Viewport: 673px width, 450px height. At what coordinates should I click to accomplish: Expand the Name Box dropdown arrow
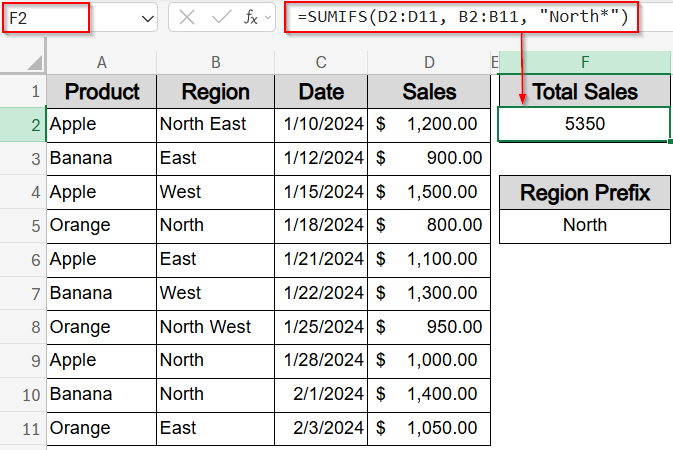(148, 18)
